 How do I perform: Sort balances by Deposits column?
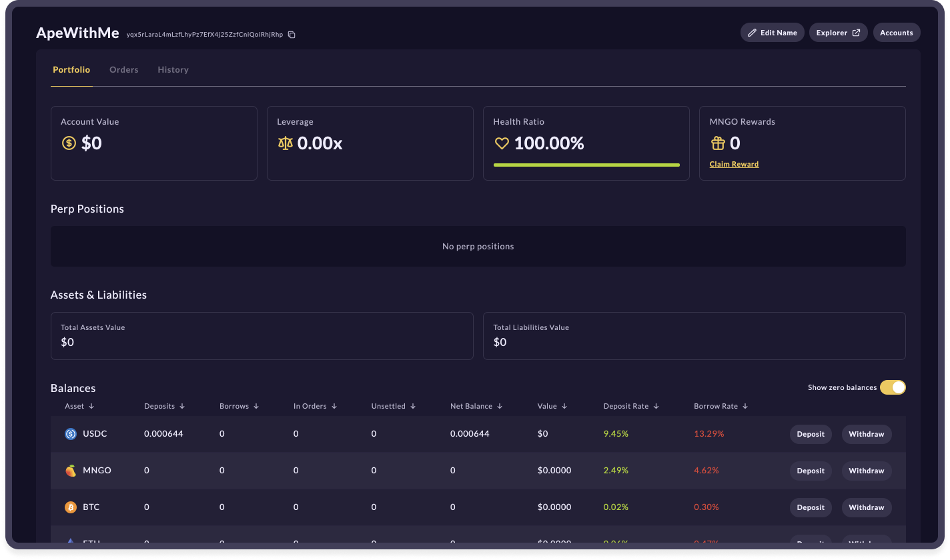click(x=164, y=406)
